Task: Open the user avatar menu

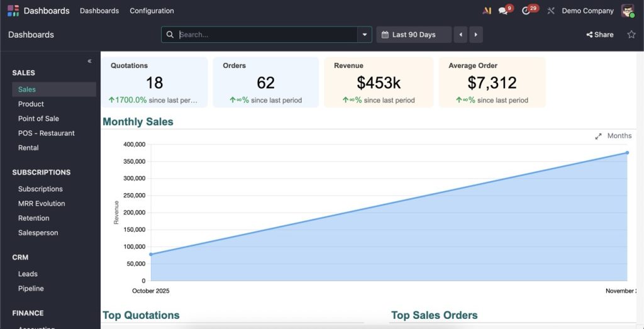Action: (627, 11)
